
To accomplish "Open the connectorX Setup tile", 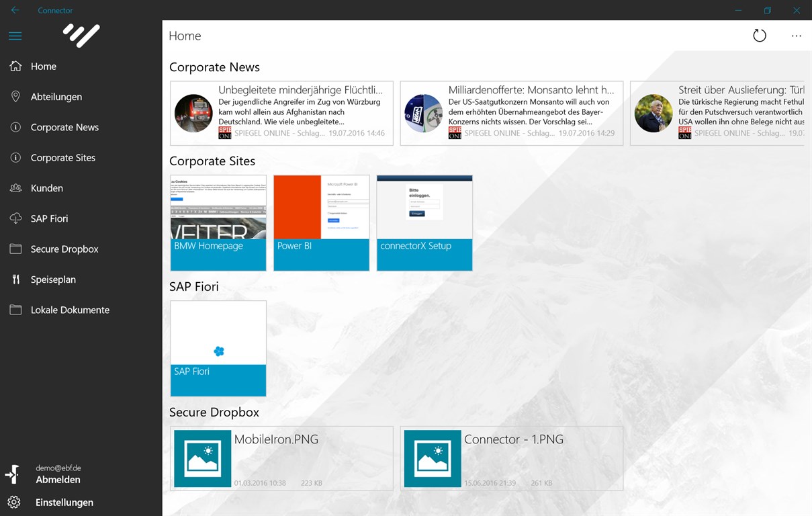I will pos(424,222).
